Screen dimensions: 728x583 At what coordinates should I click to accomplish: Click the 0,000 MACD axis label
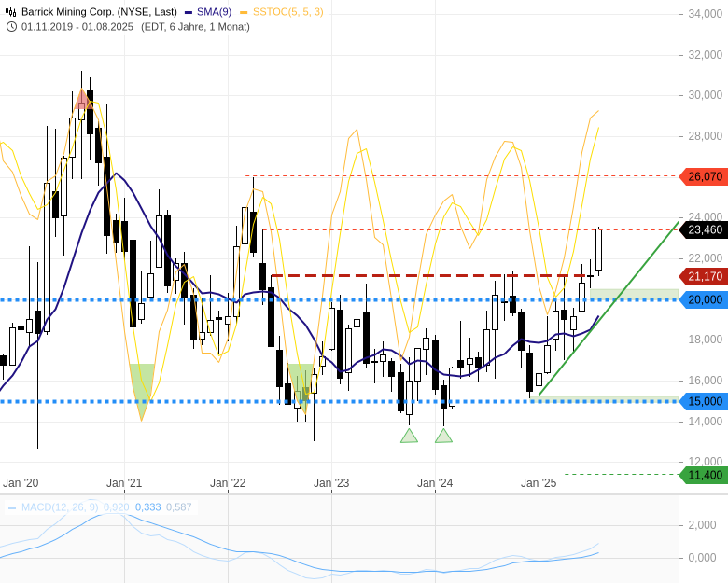pyautogui.click(x=703, y=558)
